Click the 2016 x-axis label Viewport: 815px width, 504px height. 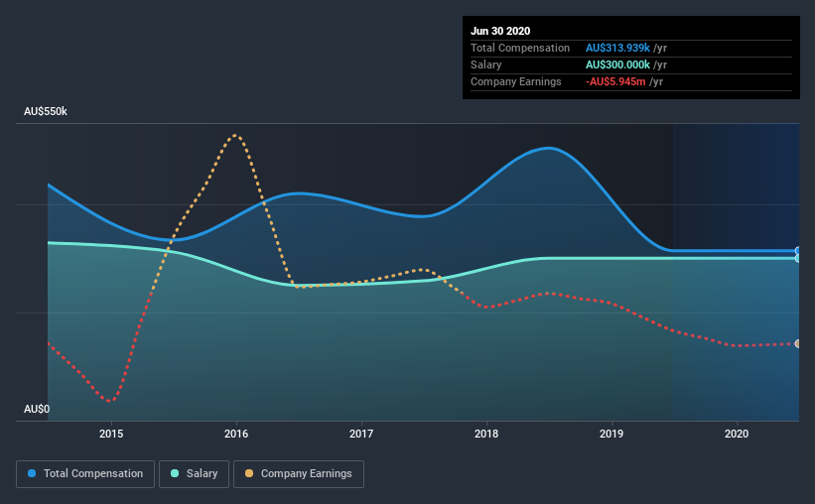point(236,434)
